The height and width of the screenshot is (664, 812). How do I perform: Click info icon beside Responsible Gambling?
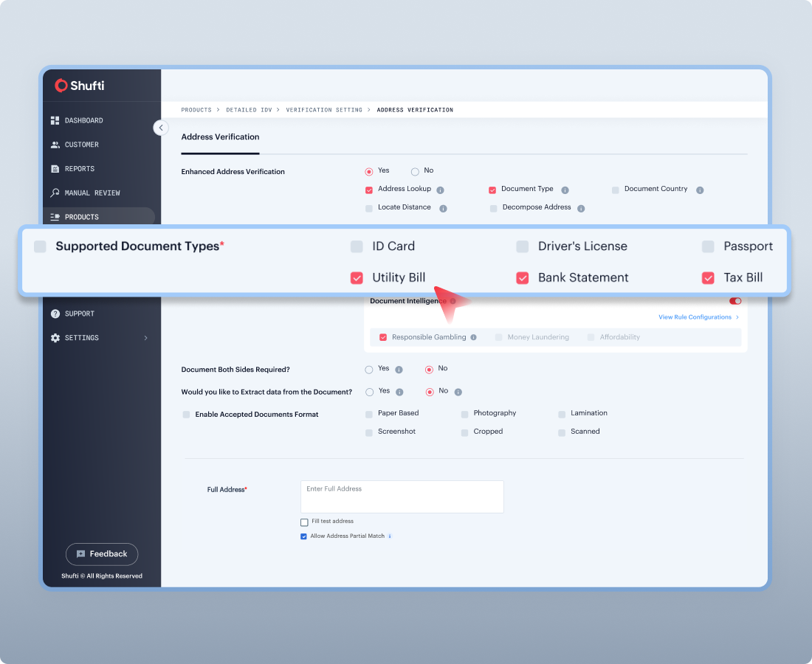coord(474,338)
